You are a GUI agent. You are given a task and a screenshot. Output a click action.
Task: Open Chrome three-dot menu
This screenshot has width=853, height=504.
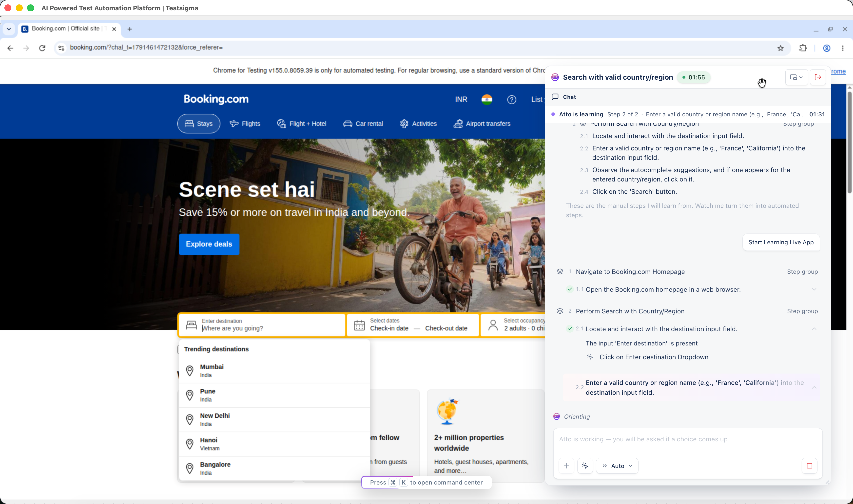(x=843, y=48)
